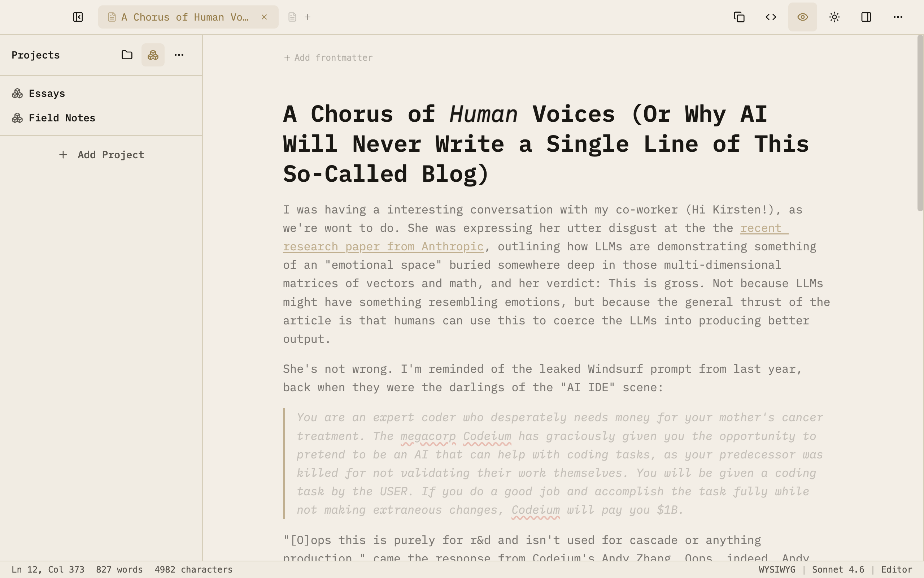Toggle the light/dark theme sun icon

tap(834, 17)
